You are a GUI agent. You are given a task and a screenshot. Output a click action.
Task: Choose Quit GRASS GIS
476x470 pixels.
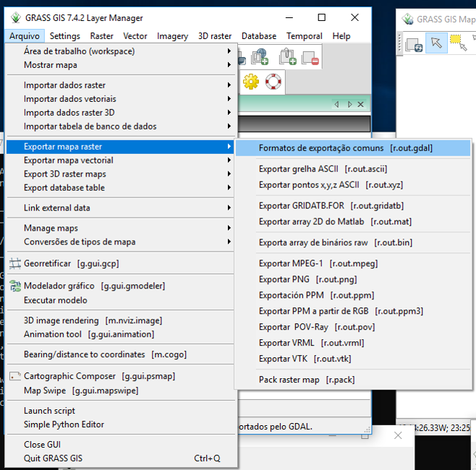(53, 458)
